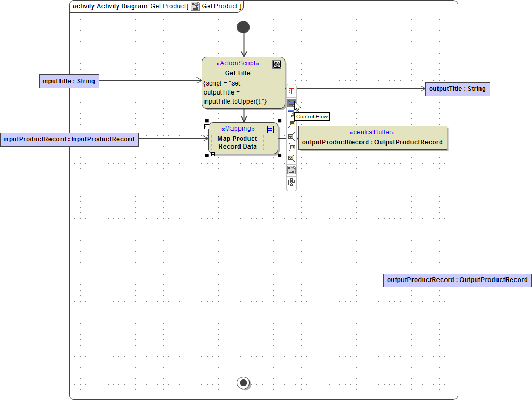Image resolution: width=532 pixels, height=400 pixels.
Task: Collapse the Mapping element via its ellipsis handle
Action: 207,127
